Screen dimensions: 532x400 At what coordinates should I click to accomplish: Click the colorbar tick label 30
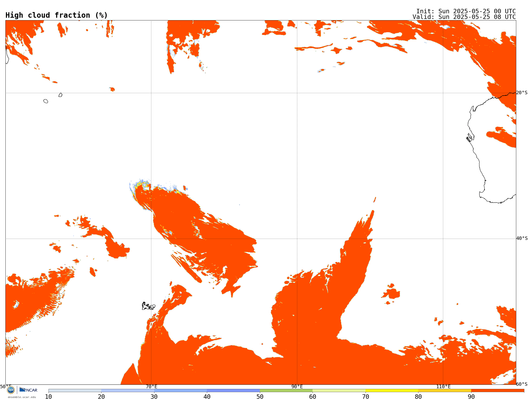click(154, 397)
